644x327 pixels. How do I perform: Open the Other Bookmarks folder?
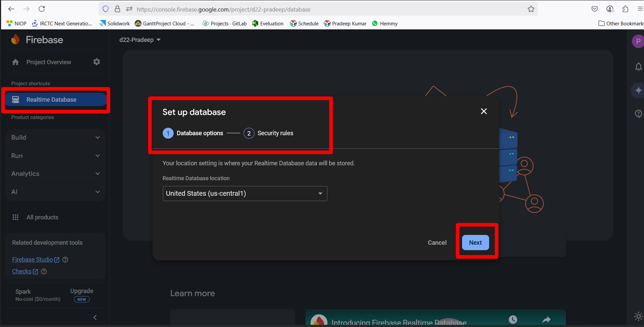(x=621, y=23)
